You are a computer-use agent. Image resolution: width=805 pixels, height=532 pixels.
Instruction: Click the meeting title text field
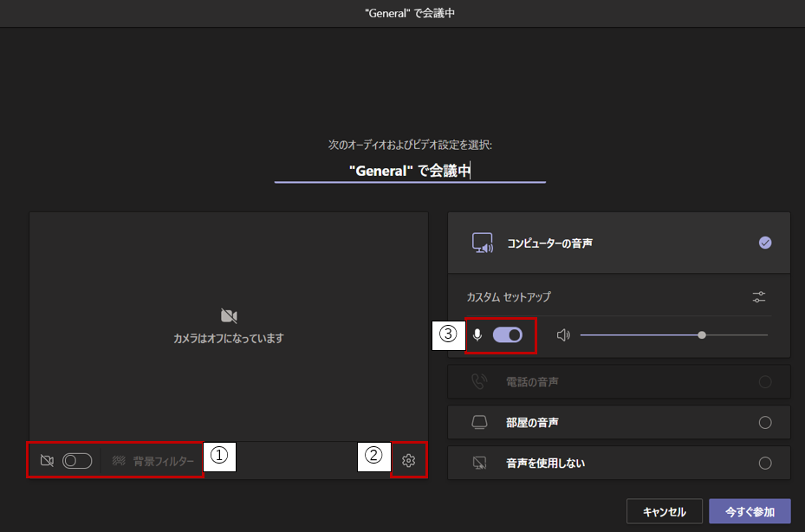click(410, 171)
